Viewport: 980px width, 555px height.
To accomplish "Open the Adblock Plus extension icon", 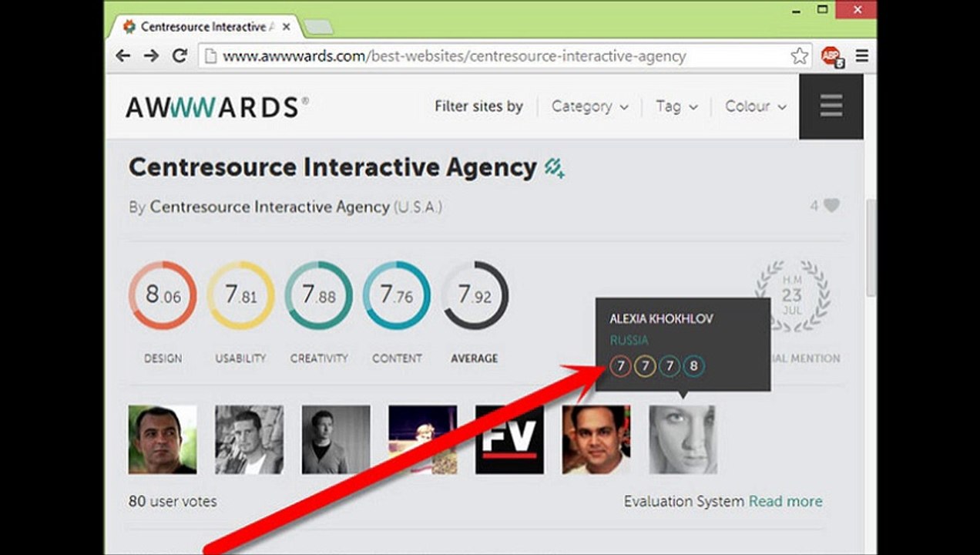I will (831, 55).
